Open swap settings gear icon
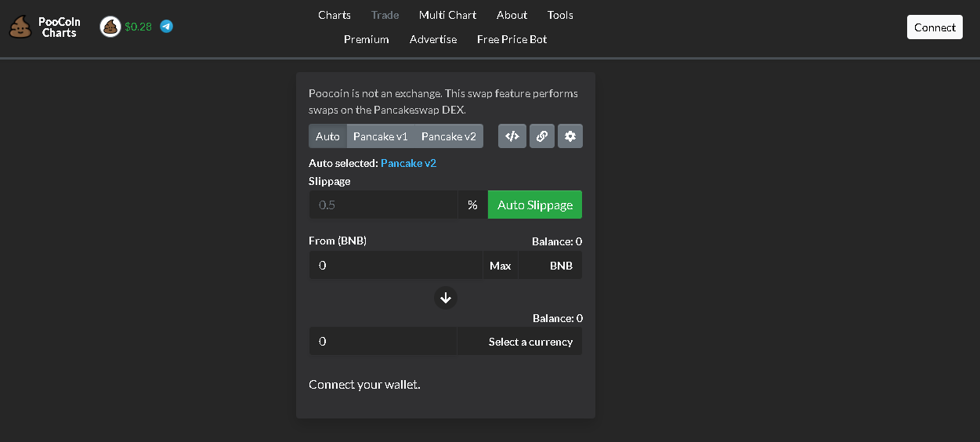Screen dimensions: 980x442 click(570, 136)
